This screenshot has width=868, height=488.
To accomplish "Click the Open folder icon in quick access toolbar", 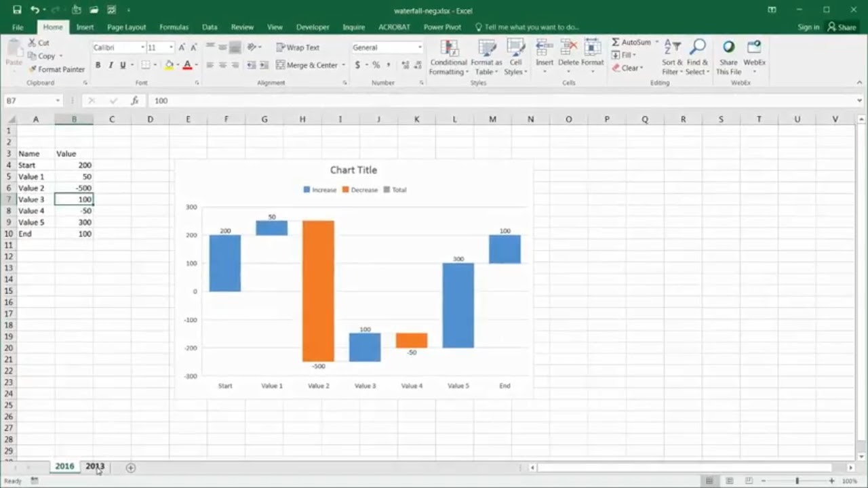I will (94, 10).
